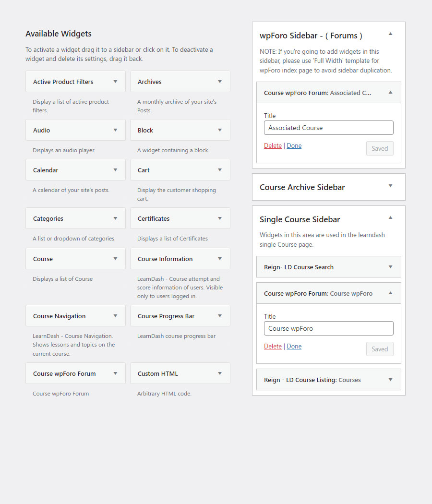Select the Custom HTML widget title
Screen dimensions: 432x504
[x=158, y=373]
